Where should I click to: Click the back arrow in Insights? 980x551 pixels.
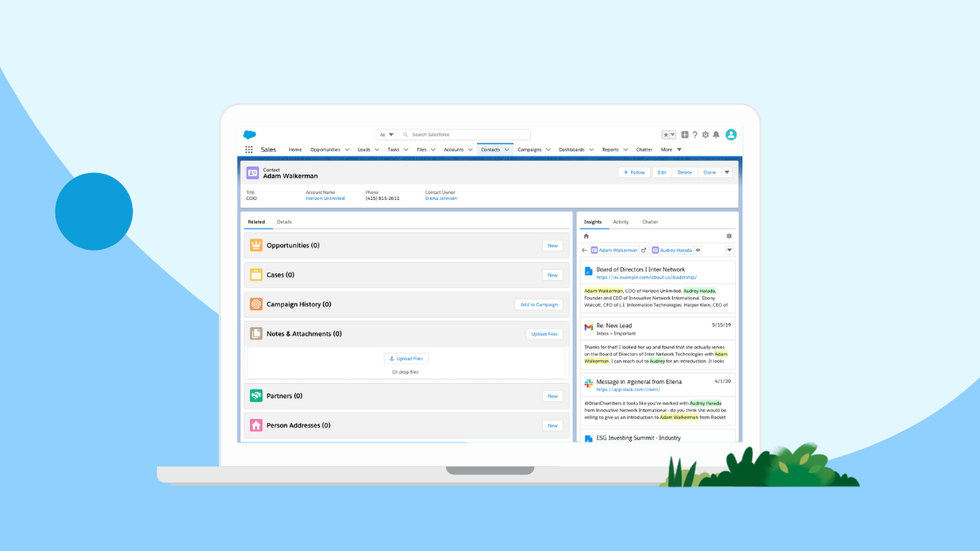pyautogui.click(x=585, y=250)
